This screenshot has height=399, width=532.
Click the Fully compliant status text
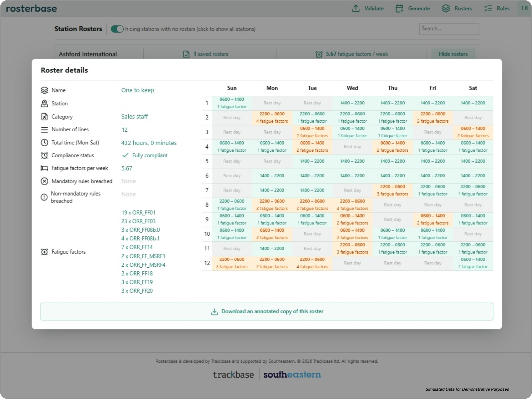point(150,155)
